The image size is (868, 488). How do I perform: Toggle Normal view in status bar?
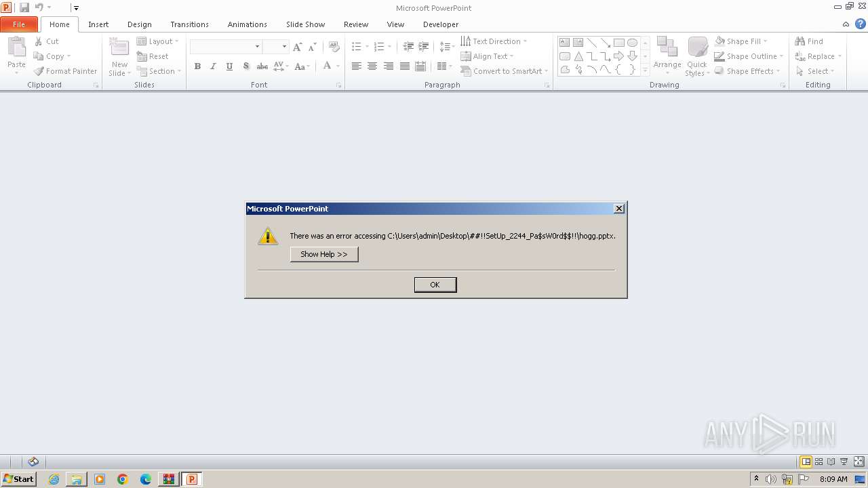[x=806, y=462]
